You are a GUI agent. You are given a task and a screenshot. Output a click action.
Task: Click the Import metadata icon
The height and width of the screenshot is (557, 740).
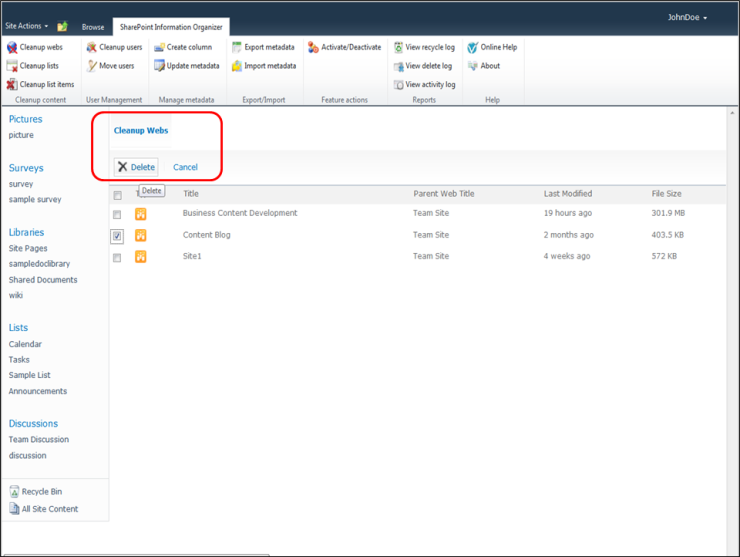pos(237,66)
